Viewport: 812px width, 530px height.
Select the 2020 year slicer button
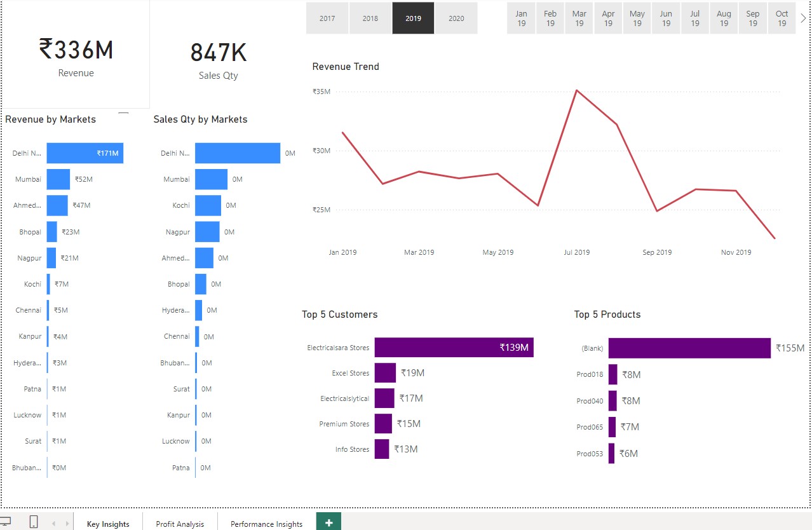pyautogui.click(x=456, y=18)
